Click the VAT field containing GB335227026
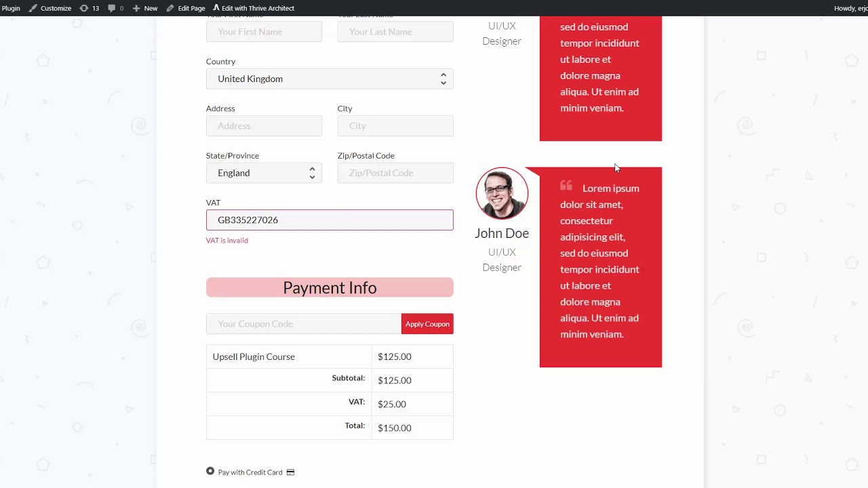Viewport: 868px width, 488px height. click(330, 220)
